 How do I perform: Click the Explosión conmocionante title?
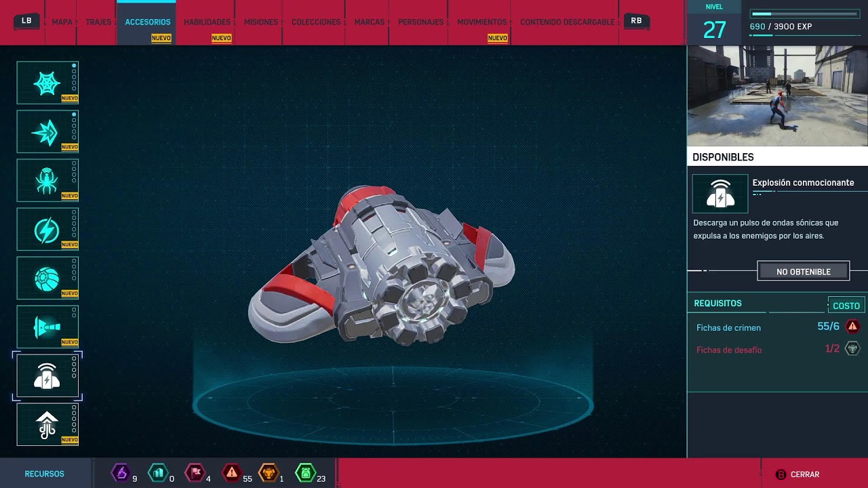[803, 183]
